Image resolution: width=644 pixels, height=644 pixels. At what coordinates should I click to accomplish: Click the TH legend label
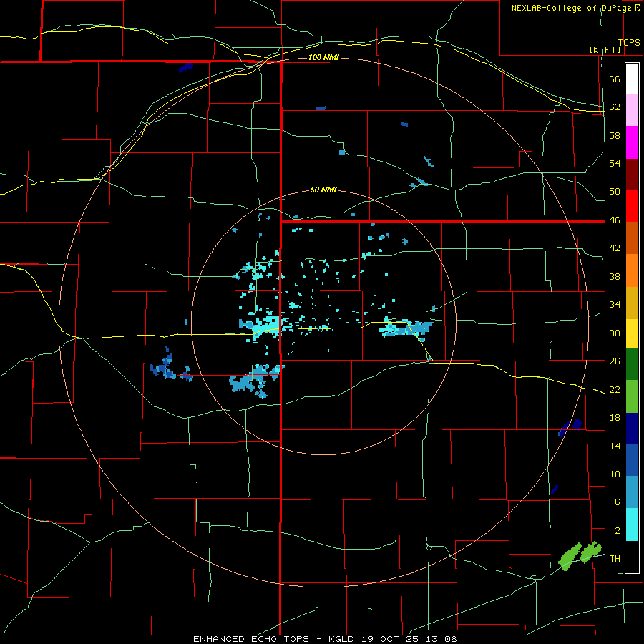click(x=615, y=558)
